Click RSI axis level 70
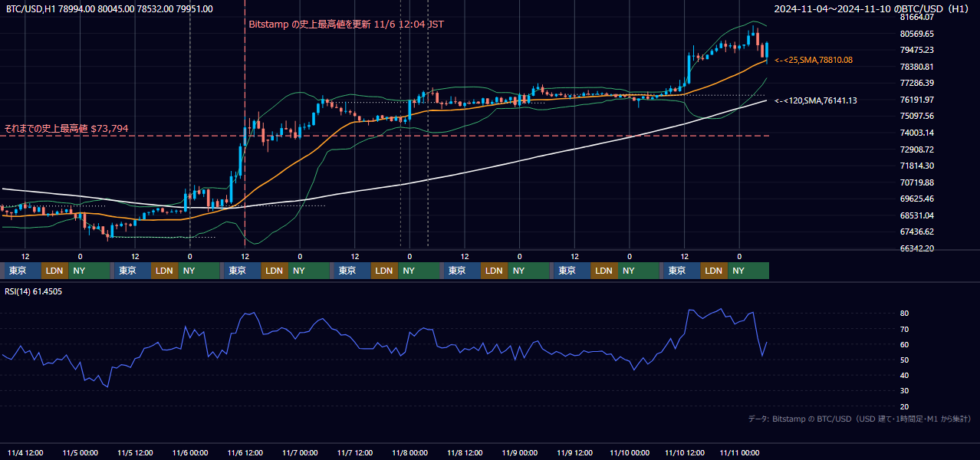The width and height of the screenshot is (980, 460). point(904,329)
